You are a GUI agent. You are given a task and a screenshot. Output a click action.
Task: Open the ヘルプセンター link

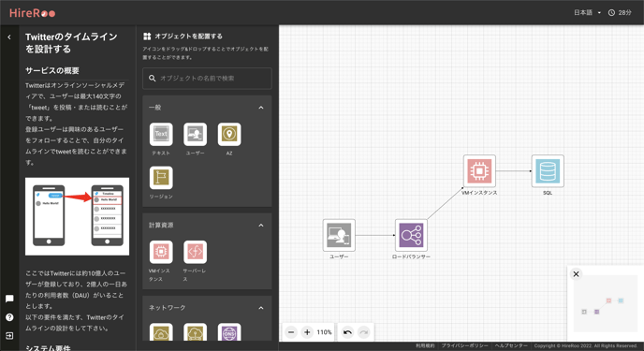(511, 346)
